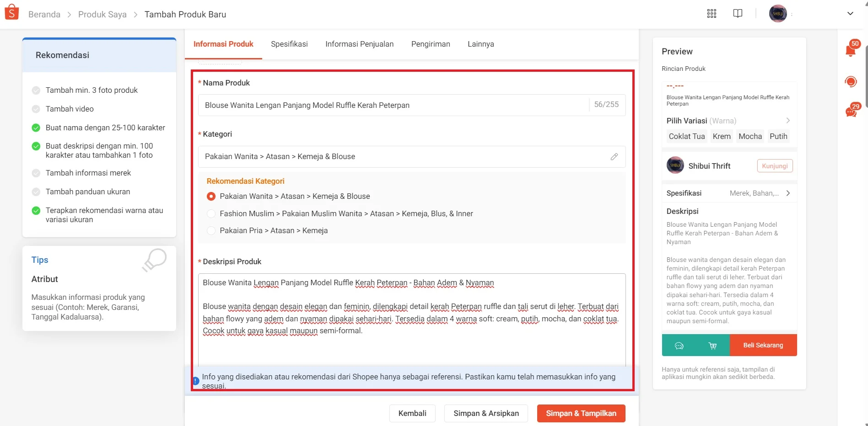Viewport: 868px width, 426px height.
Task: Expand Spesifikasi details in preview panel
Action: click(x=788, y=193)
